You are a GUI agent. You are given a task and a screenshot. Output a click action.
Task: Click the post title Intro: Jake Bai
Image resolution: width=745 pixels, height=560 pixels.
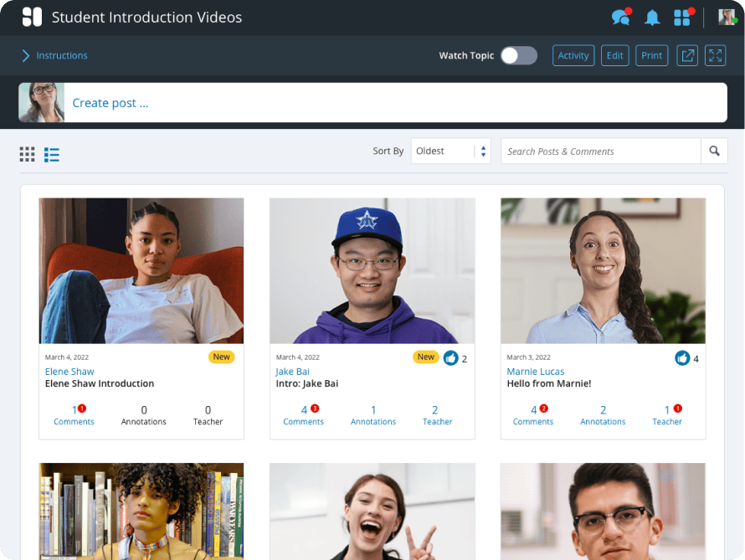pyautogui.click(x=307, y=383)
